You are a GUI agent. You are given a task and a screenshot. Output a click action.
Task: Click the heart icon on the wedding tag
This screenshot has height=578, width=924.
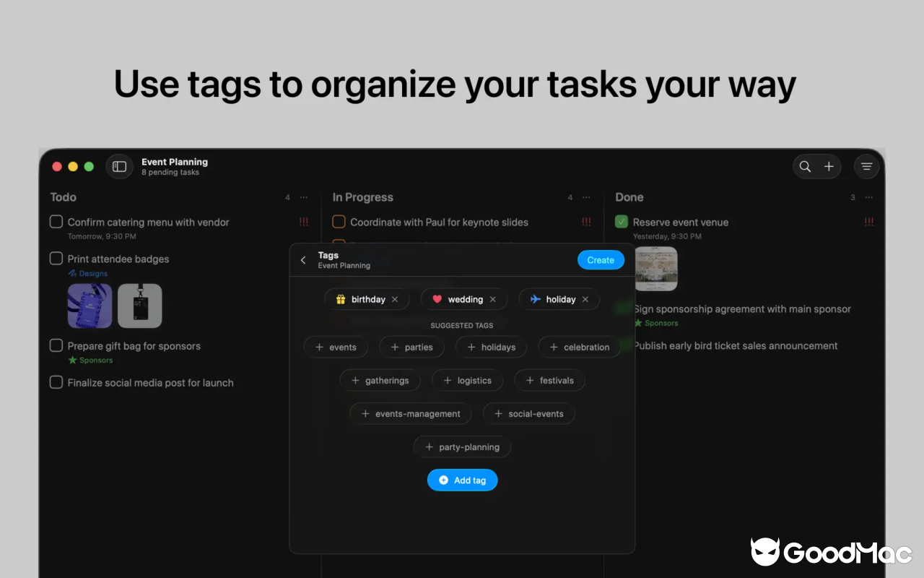tap(437, 299)
